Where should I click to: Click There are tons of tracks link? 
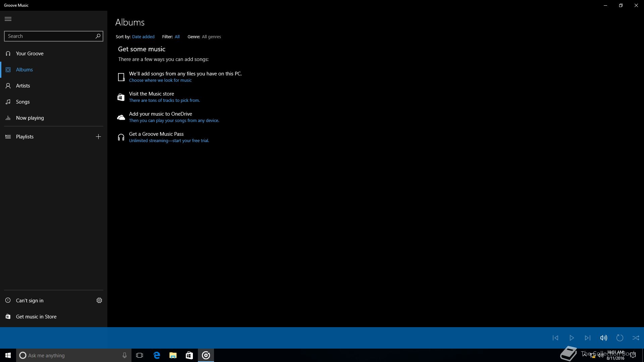[x=164, y=101]
